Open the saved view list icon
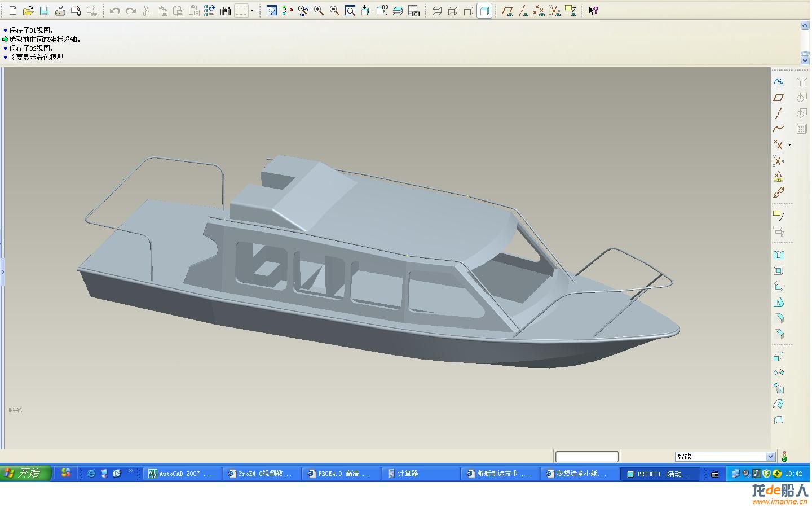Image resolution: width=812 pixels, height=508 pixels. click(382, 10)
